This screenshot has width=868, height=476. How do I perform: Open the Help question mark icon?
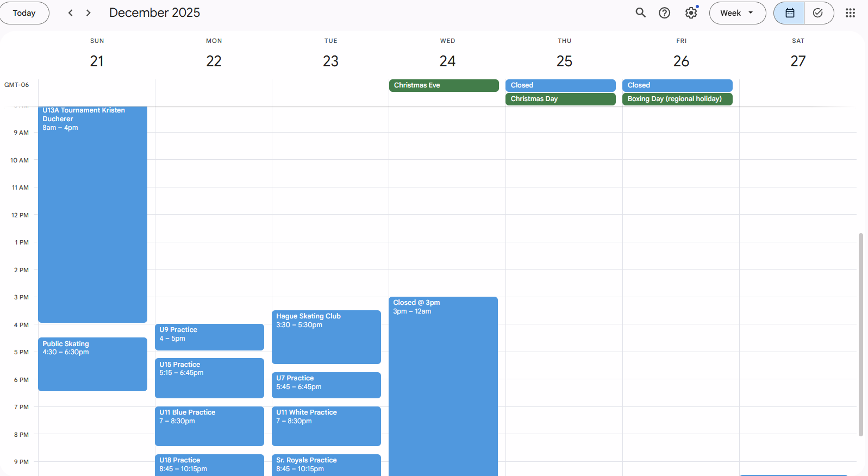(664, 13)
